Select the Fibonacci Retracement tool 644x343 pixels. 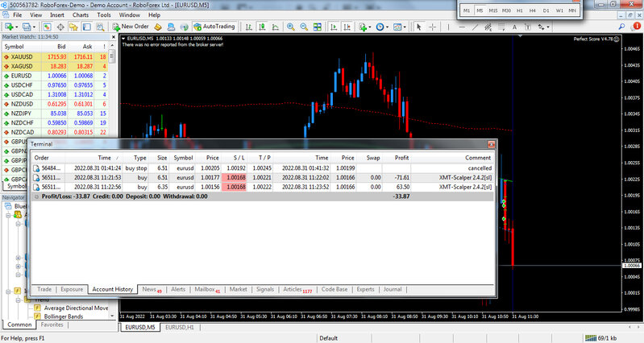[501, 27]
